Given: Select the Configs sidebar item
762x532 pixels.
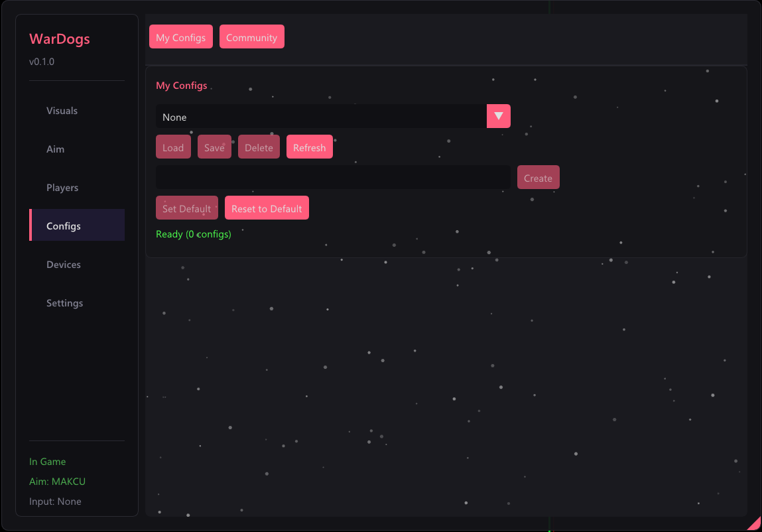Looking at the screenshot, I should (77, 226).
